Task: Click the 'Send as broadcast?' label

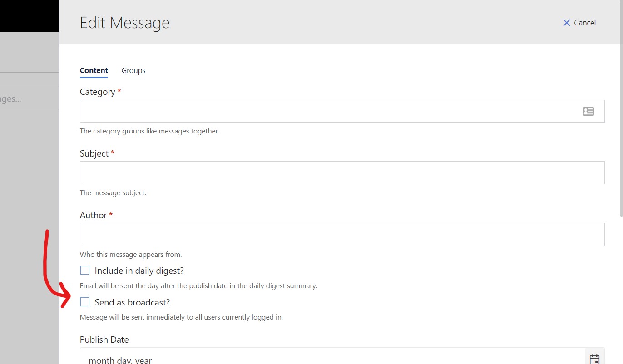Action: 132,302
